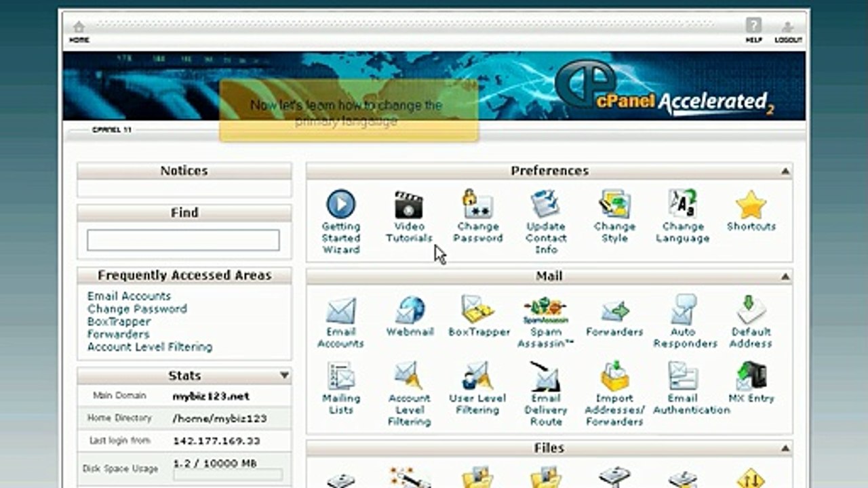Open the Spam Assassin icon
This screenshot has height=488, width=868.
click(x=545, y=310)
